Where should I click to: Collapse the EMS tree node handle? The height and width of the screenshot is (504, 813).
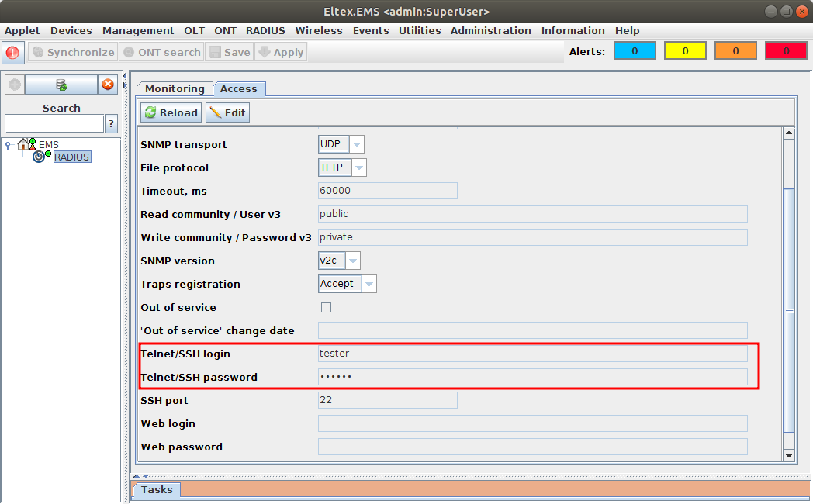8,145
